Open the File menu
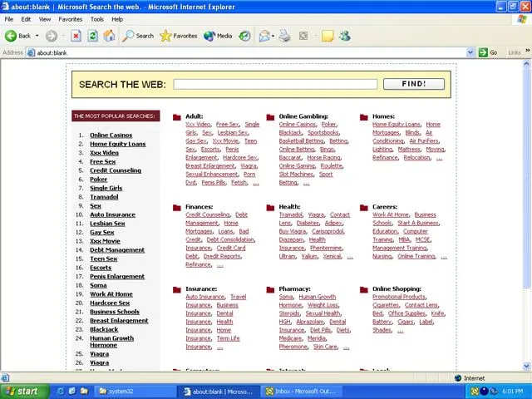 [9, 19]
